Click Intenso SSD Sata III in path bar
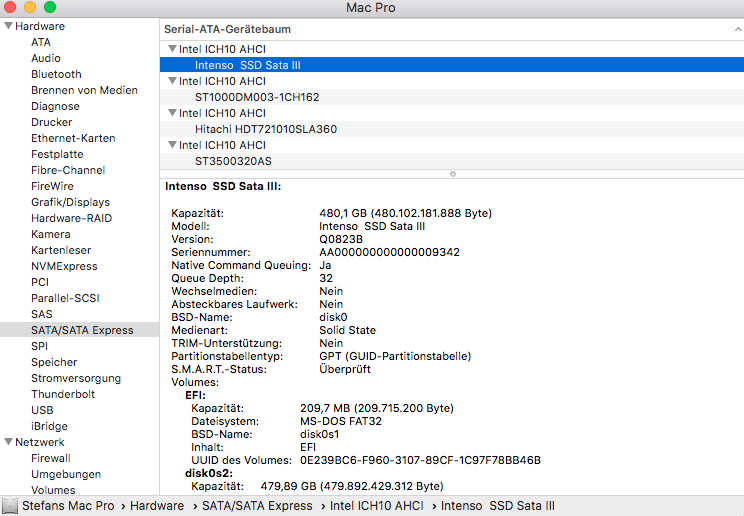744x516 pixels. click(x=497, y=506)
